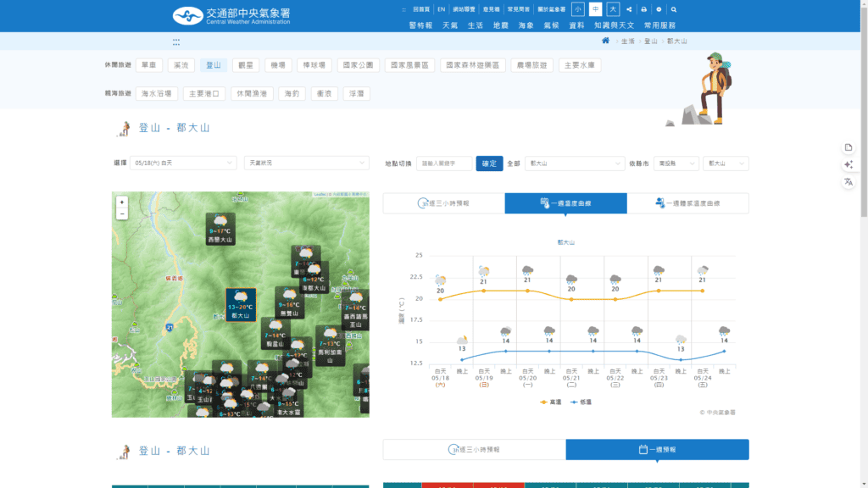Select the 國家森林遊樂區 category button
The image size is (868, 488).
(473, 65)
